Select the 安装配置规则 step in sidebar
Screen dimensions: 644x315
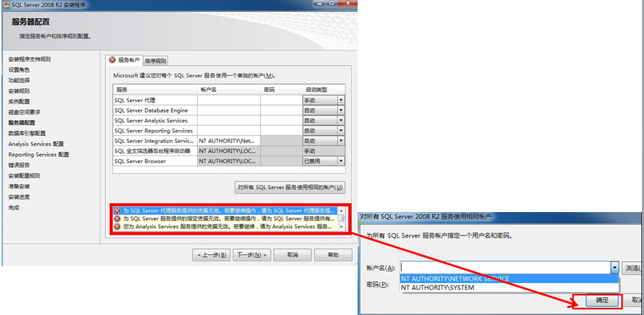(24, 175)
